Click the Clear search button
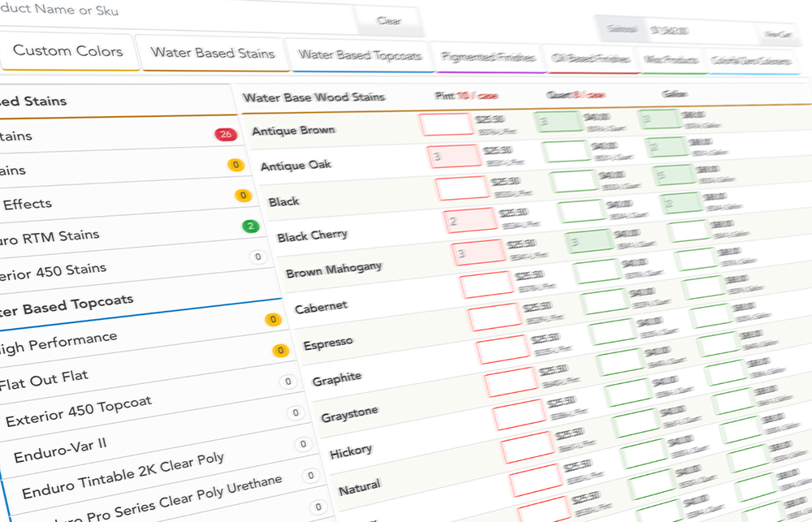The width and height of the screenshot is (812, 522). point(388,21)
